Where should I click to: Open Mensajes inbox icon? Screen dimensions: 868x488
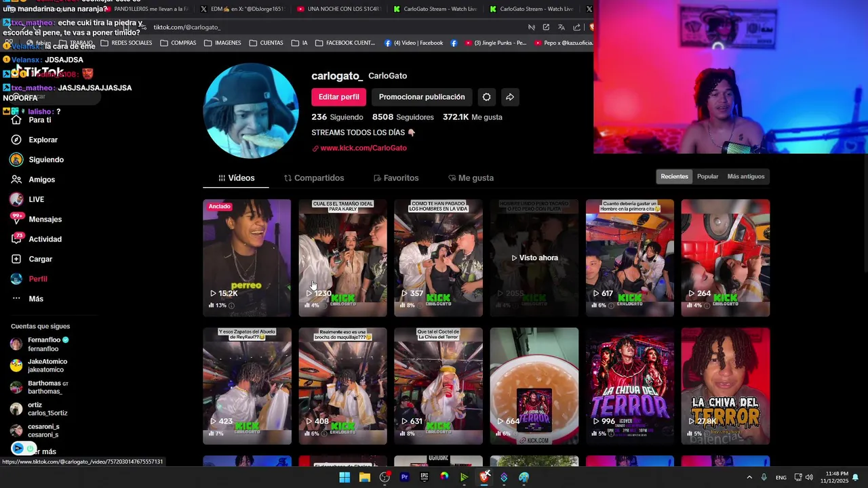tap(17, 219)
